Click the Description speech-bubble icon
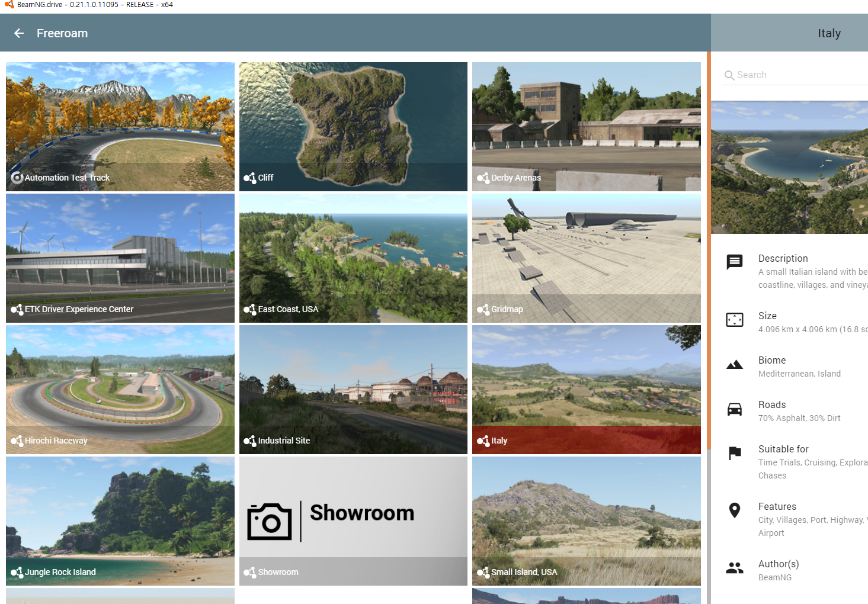Screen dimensions: 868x604 tap(735, 262)
